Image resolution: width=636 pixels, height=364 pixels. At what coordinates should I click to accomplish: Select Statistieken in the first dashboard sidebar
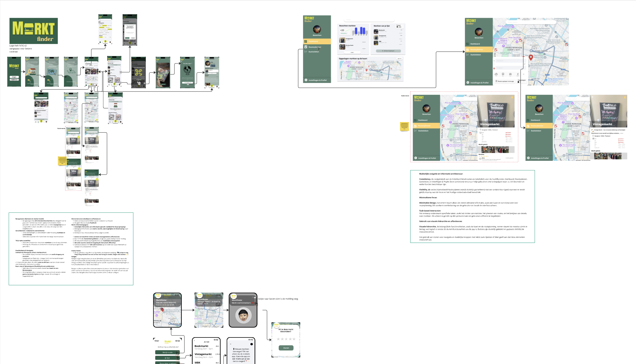313,52
